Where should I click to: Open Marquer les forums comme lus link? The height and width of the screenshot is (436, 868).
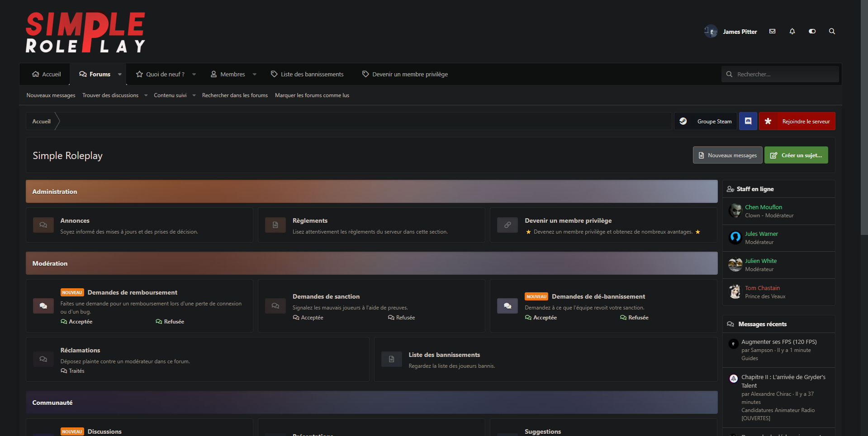(312, 95)
